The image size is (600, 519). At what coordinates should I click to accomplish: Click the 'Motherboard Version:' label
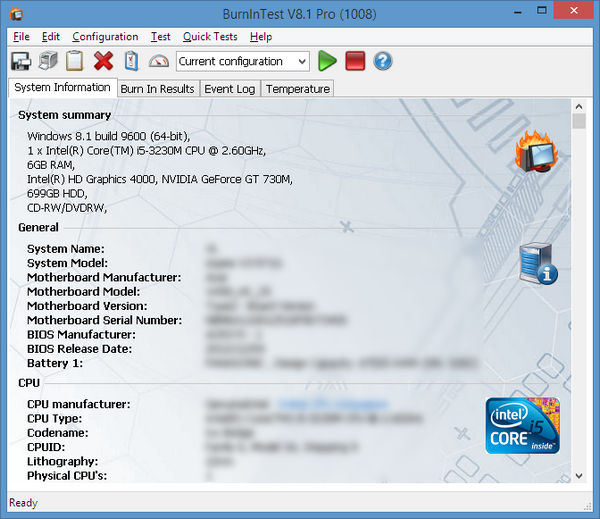[x=87, y=306]
